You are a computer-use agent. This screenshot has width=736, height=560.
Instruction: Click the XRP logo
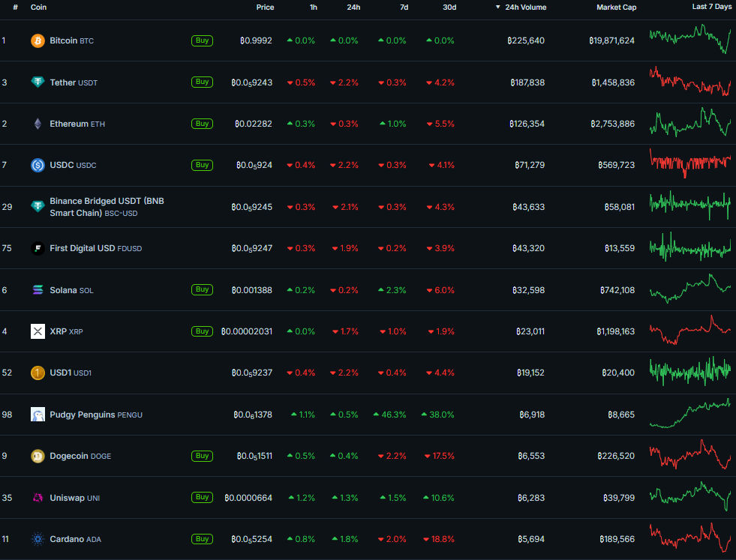click(x=38, y=331)
